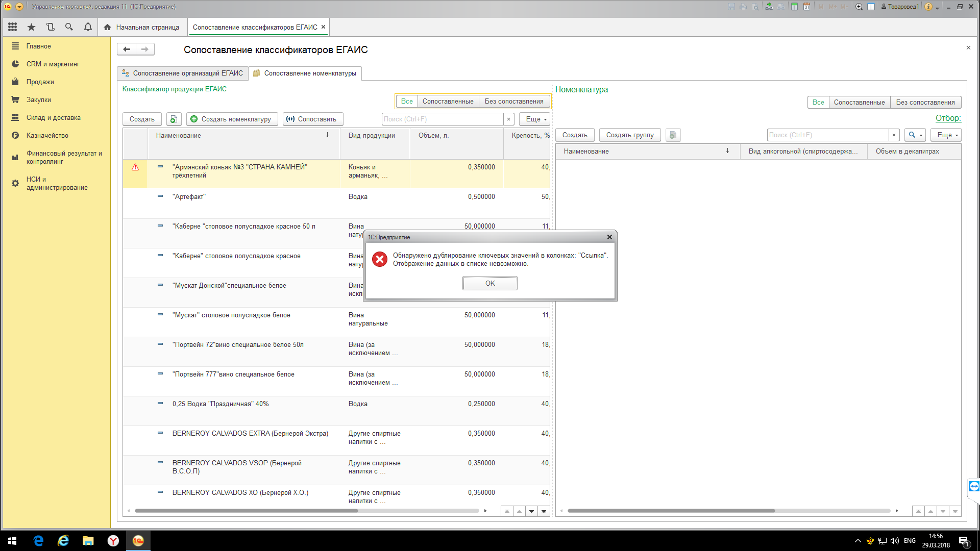Open the Закупки section
980x551 pixels.
tap(39, 100)
